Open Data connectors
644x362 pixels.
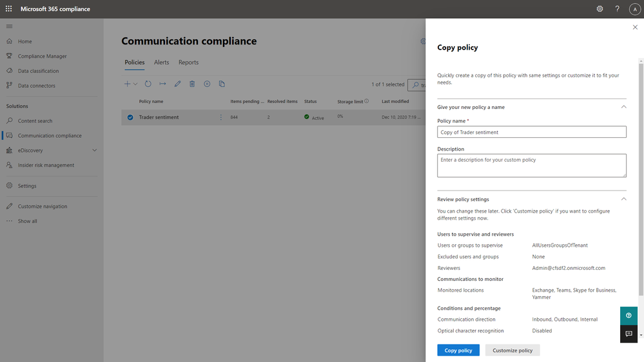click(36, 86)
